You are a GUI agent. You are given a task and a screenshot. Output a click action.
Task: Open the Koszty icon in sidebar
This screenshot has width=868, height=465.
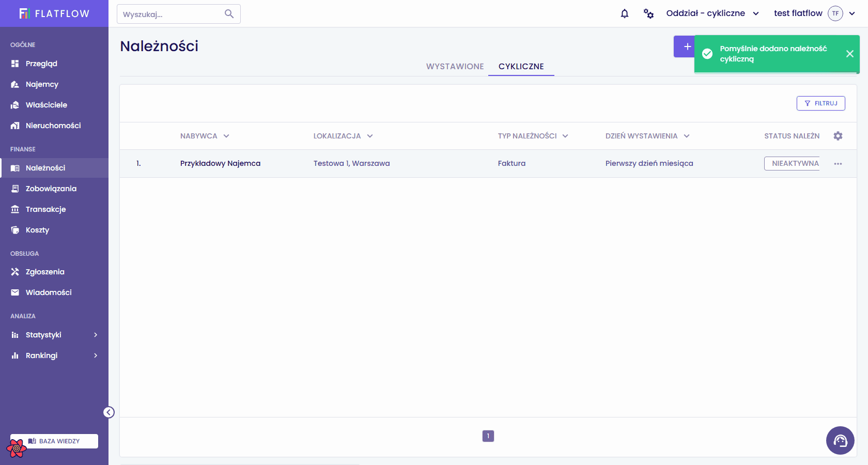pos(15,230)
